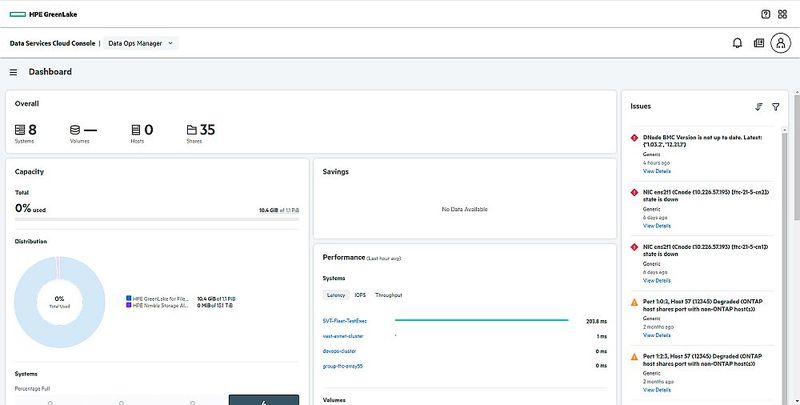
Task: Select the Latency tab
Action: coord(336,295)
